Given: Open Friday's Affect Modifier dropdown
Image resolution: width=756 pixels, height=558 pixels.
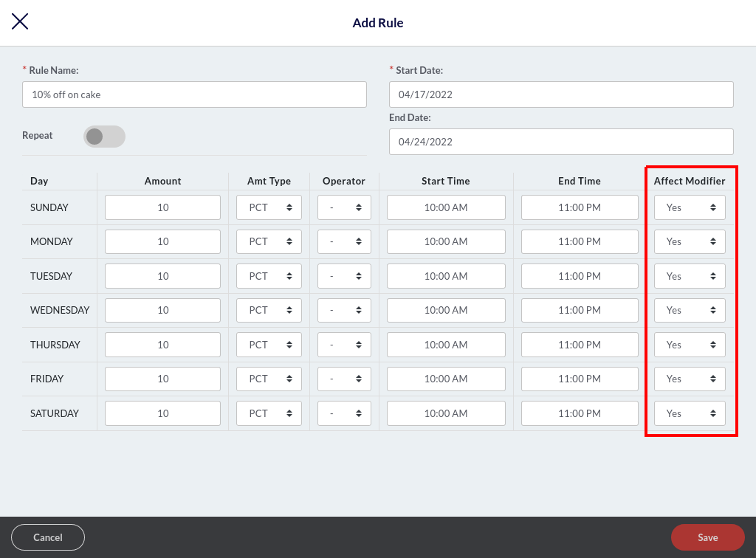Looking at the screenshot, I should 690,379.
